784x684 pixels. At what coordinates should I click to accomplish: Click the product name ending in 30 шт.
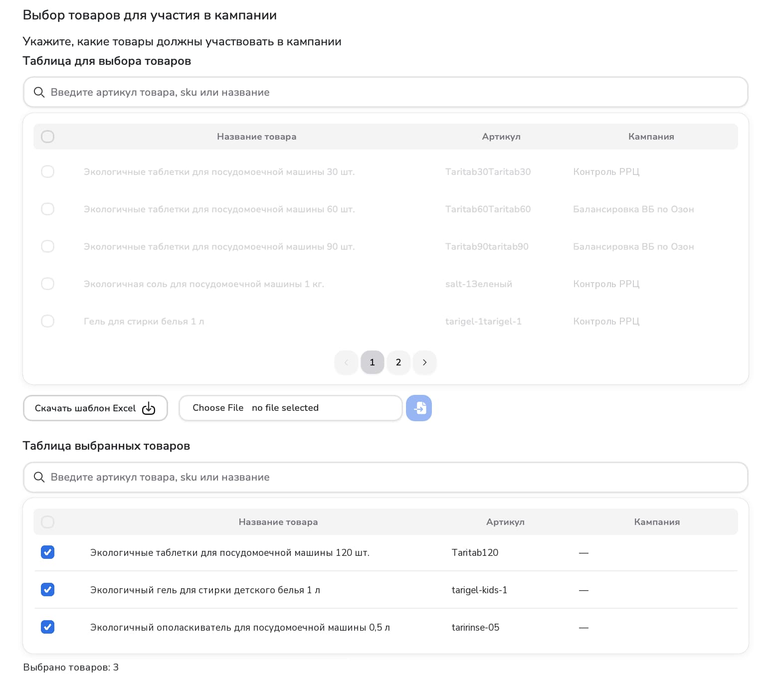pyautogui.click(x=219, y=172)
